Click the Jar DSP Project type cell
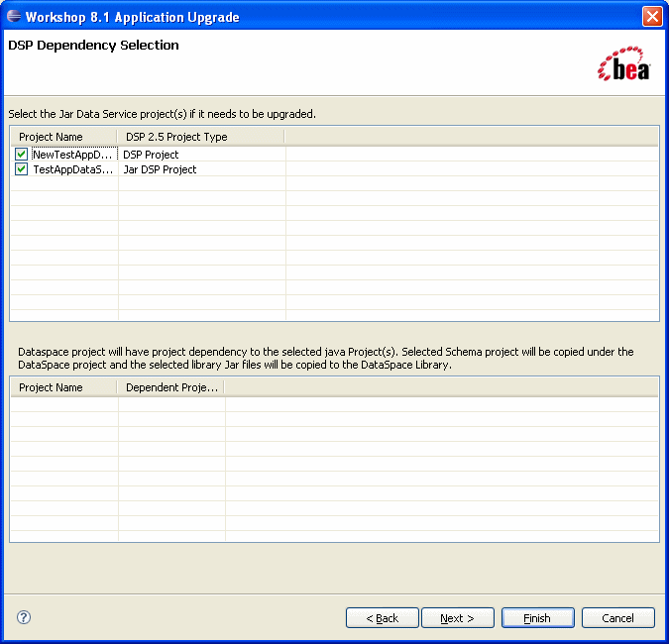Screen dimensions: 669x644 point(160,169)
